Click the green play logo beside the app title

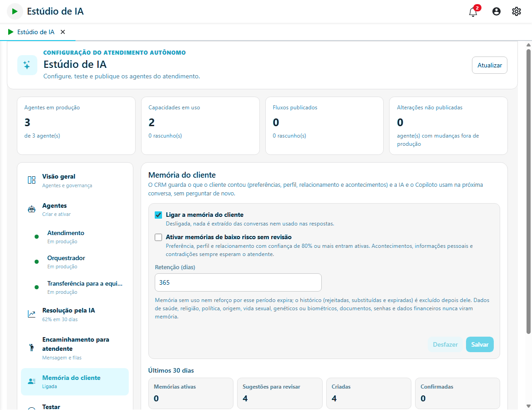(x=15, y=11)
